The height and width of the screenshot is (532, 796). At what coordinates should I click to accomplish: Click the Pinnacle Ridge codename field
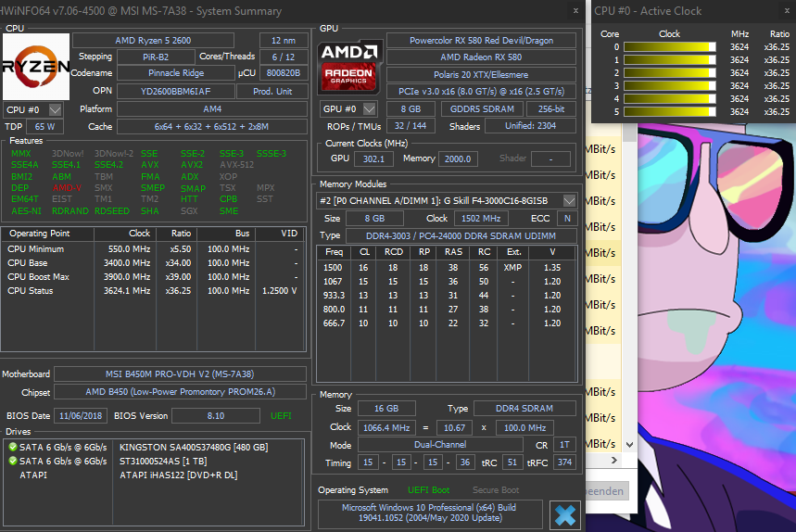point(176,73)
